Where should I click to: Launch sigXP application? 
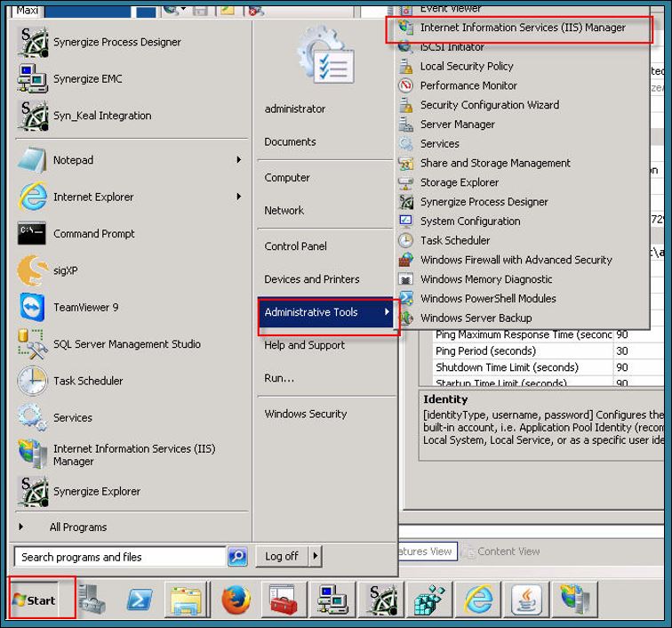click(132, 270)
